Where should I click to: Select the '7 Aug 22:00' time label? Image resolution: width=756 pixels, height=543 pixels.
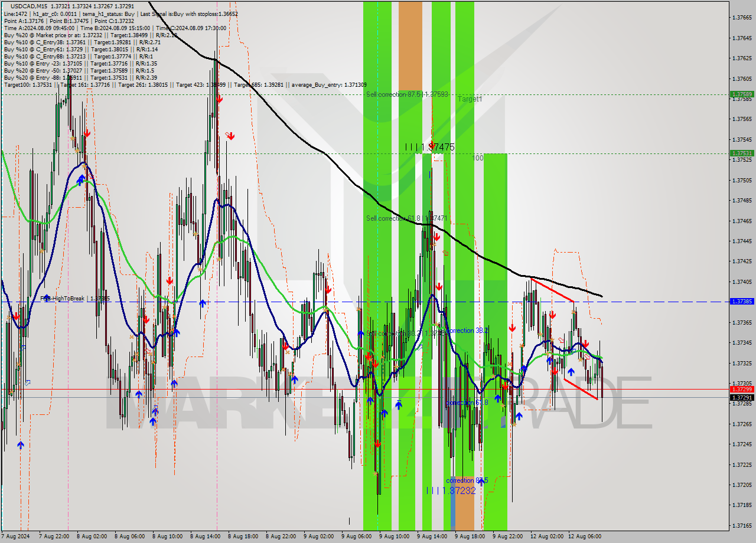(x=55, y=536)
